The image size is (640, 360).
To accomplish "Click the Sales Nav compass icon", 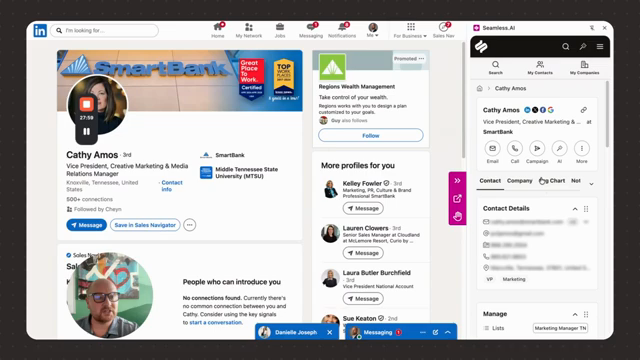I will [443, 27].
